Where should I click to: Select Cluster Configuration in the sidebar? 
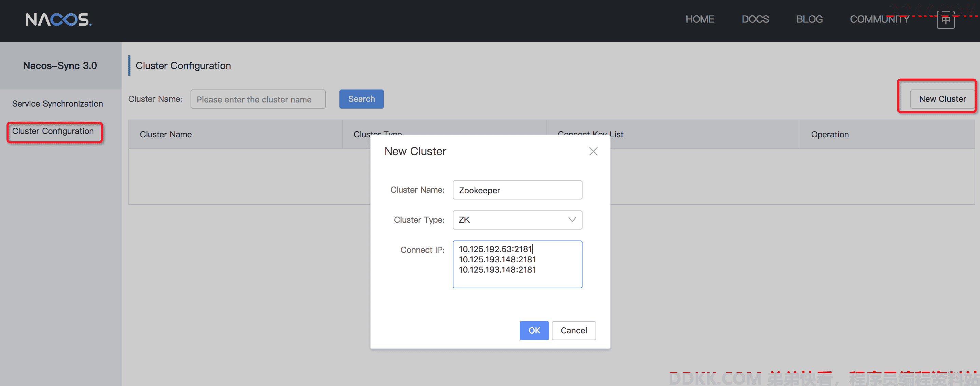coord(53,131)
